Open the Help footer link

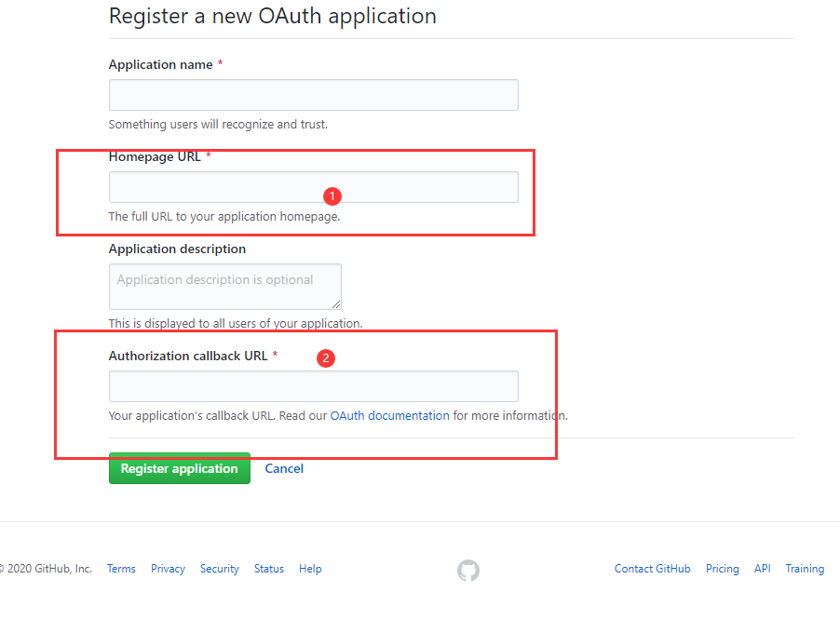click(310, 569)
